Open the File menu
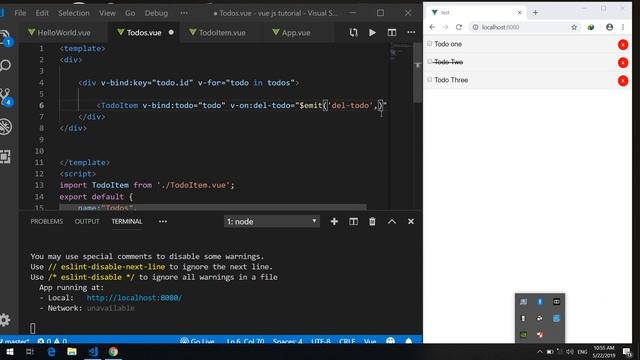Viewport: 640px width, 360px height. pos(20,13)
